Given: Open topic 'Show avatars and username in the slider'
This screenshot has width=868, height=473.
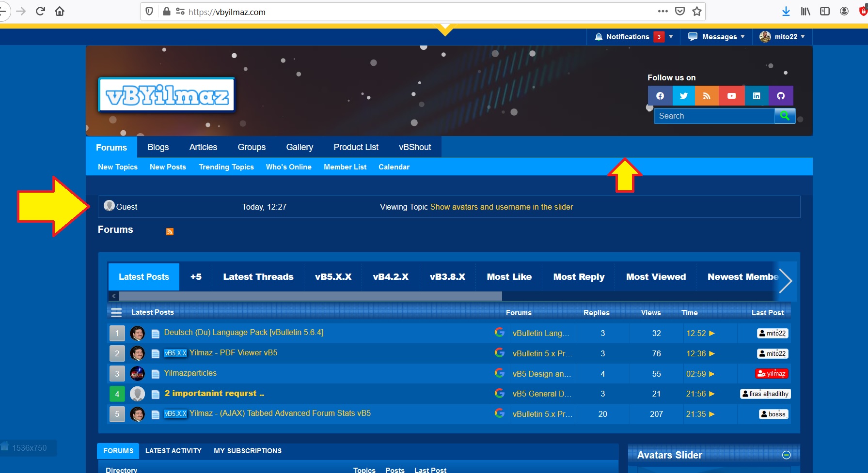Looking at the screenshot, I should pos(502,207).
